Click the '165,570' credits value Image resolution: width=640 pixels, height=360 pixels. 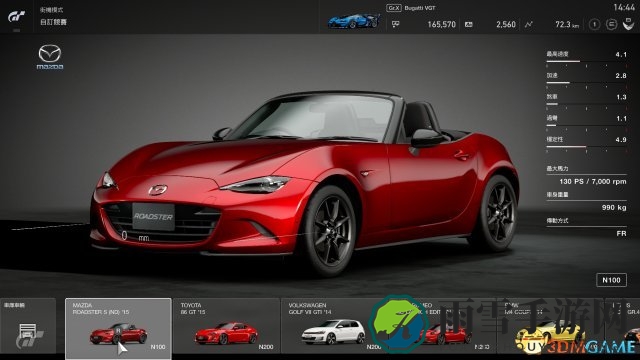pyautogui.click(x=441, y=24)
